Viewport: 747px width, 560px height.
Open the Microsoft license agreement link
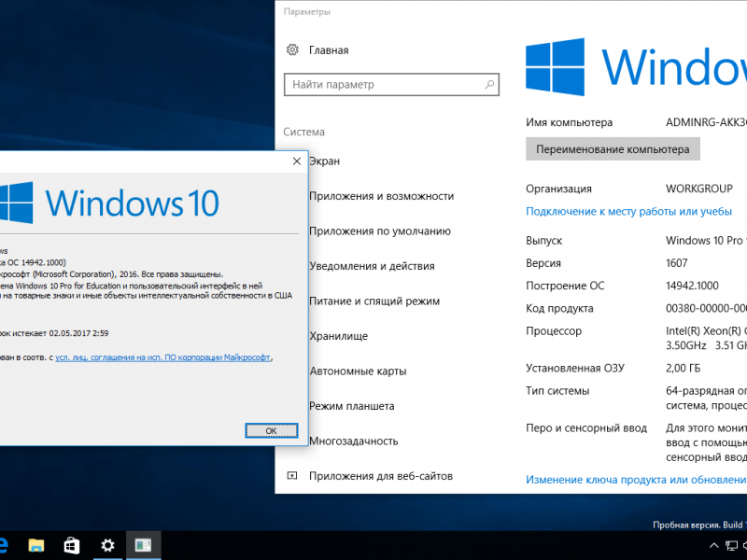(162, 357)
